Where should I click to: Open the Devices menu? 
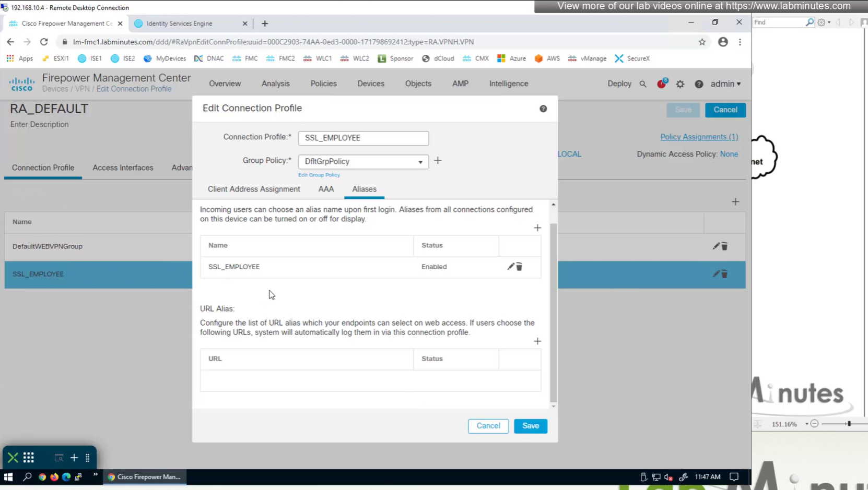370,83
